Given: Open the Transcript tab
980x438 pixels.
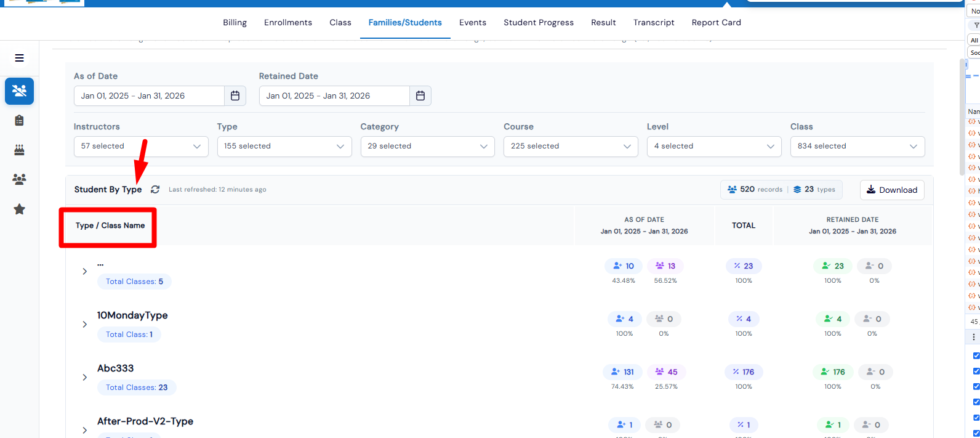Looking at the screenshot, I should (654, 23).
